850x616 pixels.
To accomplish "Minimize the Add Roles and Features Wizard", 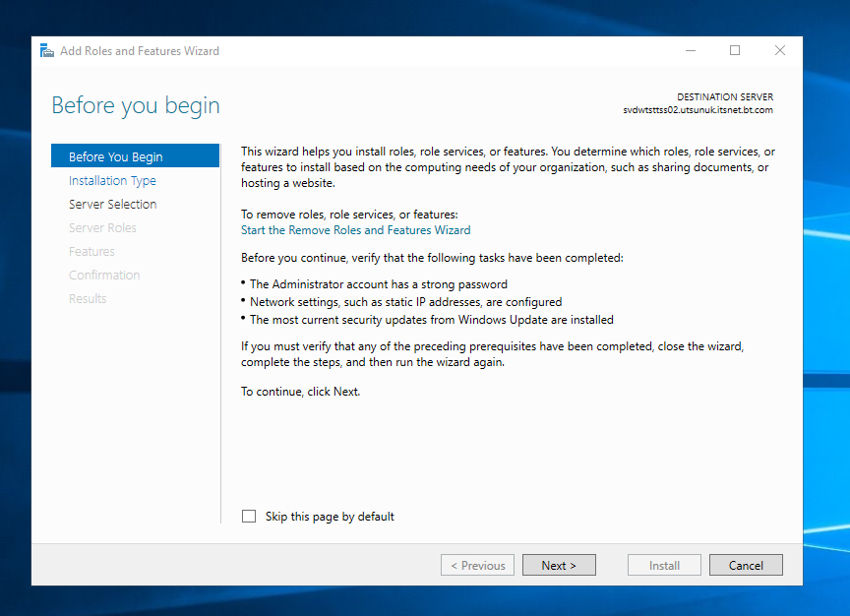I will [x=690, y=50].
